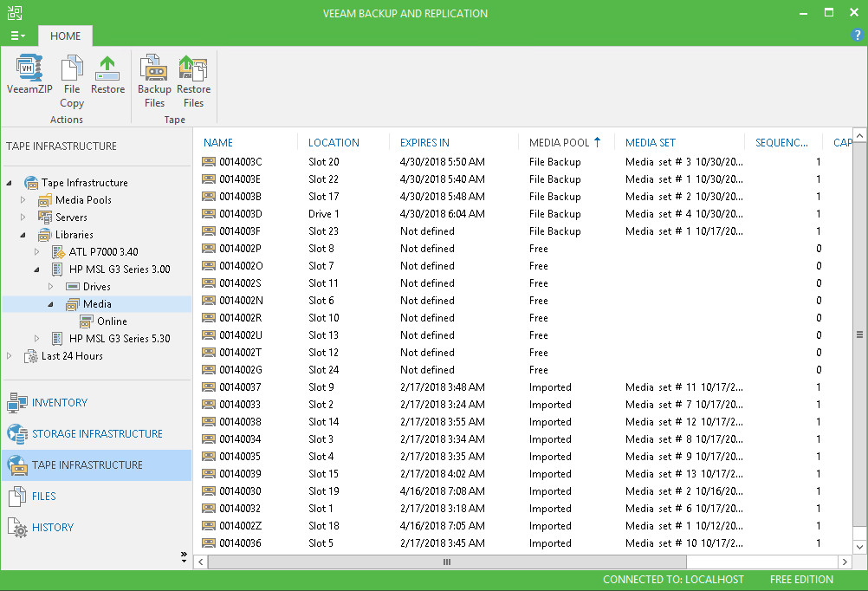The height and width of the screenshot is (591, 868).
Task: Select HP MSL G3 Series 3.00 library
Action: (x=120, y=270)
